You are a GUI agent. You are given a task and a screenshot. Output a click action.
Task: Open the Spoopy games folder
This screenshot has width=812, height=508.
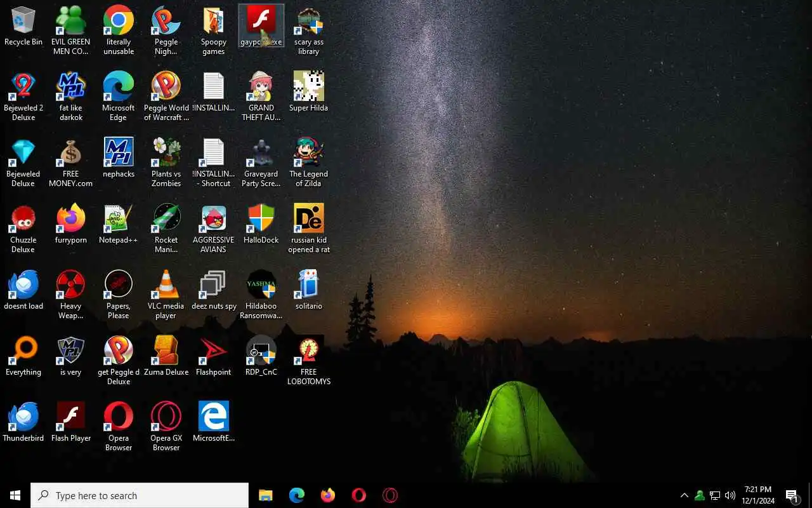[x=214, y=30]
